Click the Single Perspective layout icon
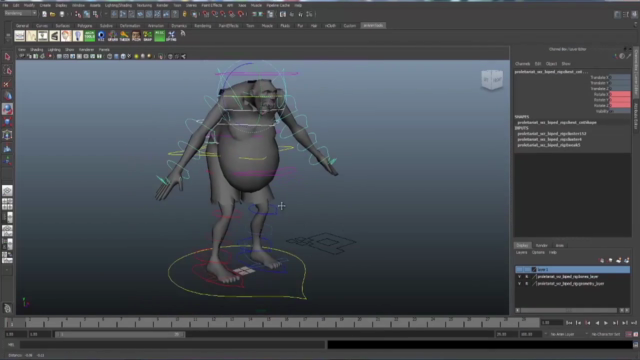 [x=7, y=191]
